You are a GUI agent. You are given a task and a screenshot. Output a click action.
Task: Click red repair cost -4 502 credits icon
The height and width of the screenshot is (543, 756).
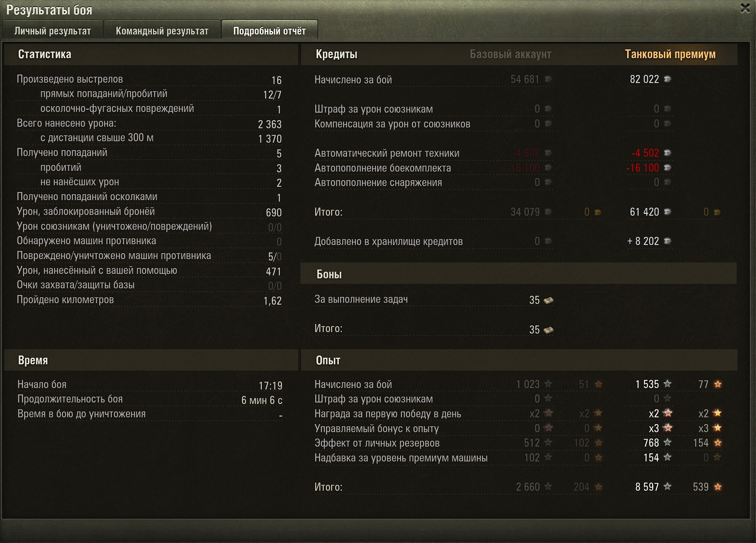coord(667,153)
